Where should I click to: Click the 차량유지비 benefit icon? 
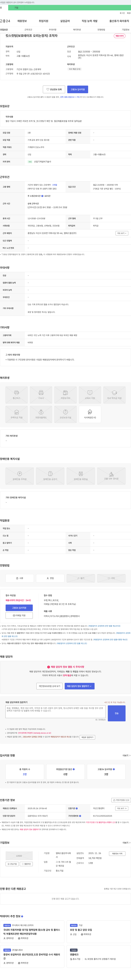point(65,395)
